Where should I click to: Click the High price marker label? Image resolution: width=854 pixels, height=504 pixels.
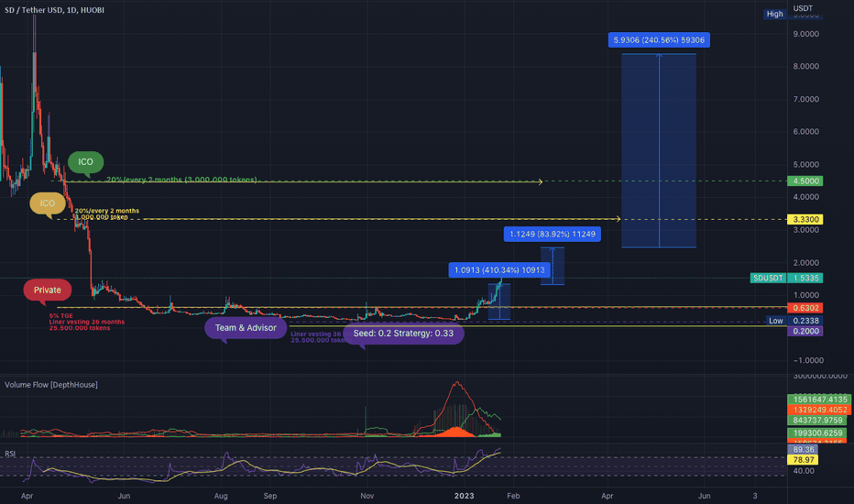click(774, 14)
